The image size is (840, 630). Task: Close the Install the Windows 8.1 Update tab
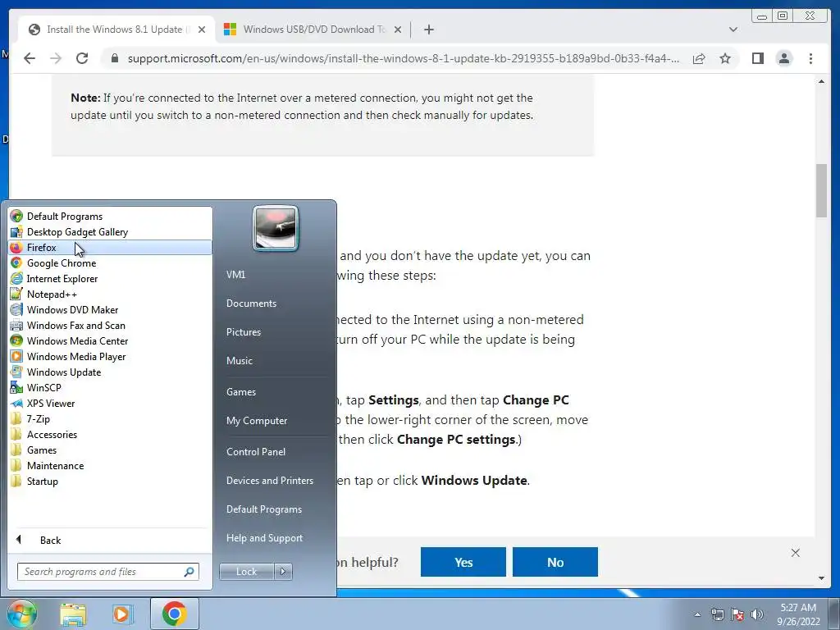[202, 30]
